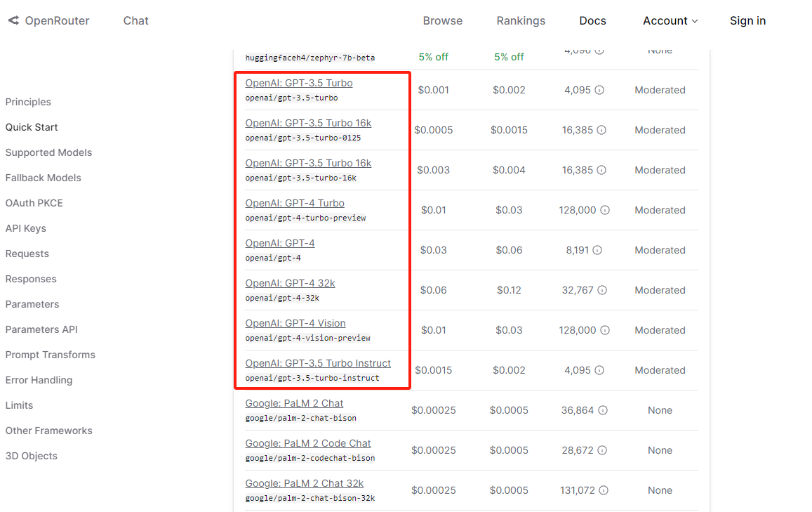Click Moderated label in openai/gpt-4 row

(x=660, y=250)
